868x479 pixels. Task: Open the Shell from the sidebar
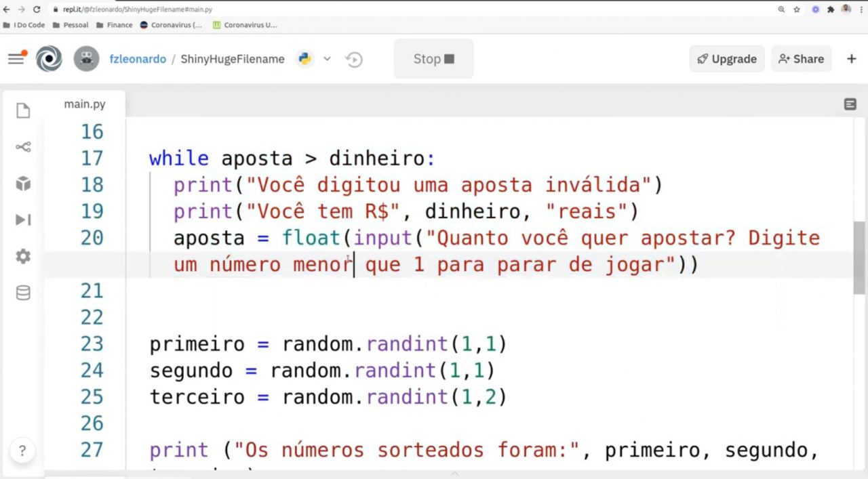(22, 220)
